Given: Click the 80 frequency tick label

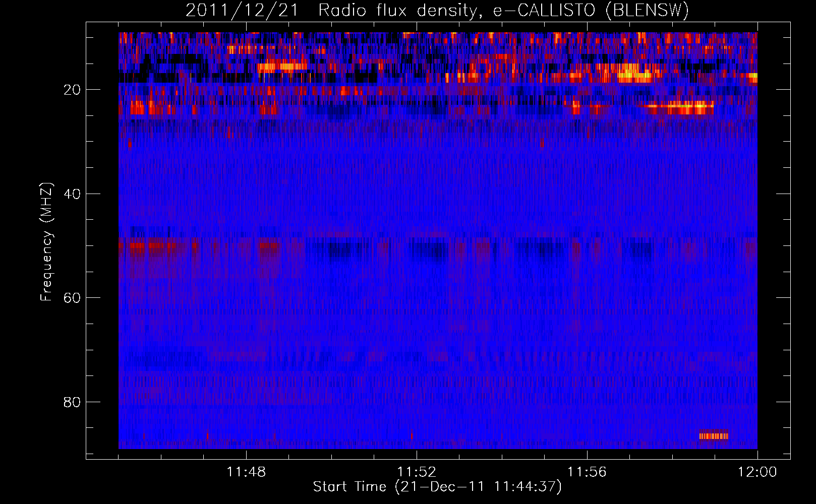Looking at the screenshot, I should 72,402.
